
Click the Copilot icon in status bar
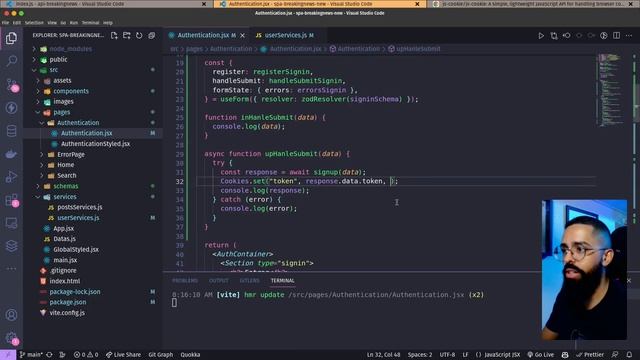[x=565, y=355]
